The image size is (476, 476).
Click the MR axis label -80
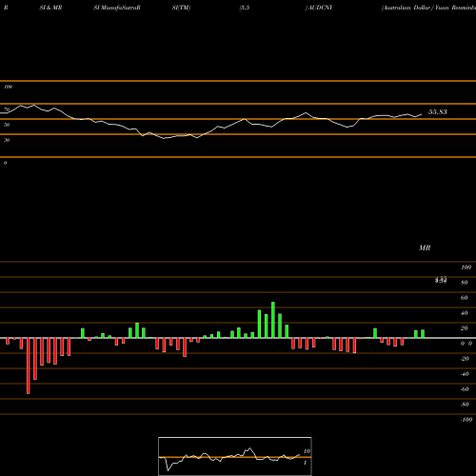465,405
